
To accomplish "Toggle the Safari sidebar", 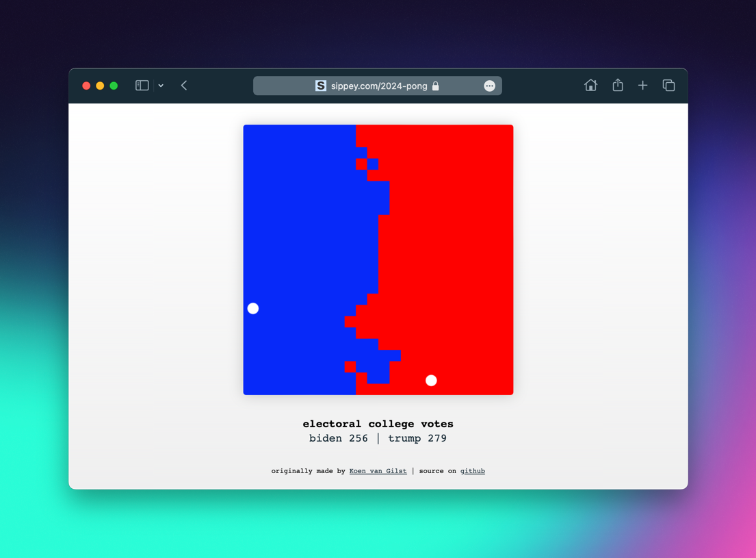I will tap(142, 86).
